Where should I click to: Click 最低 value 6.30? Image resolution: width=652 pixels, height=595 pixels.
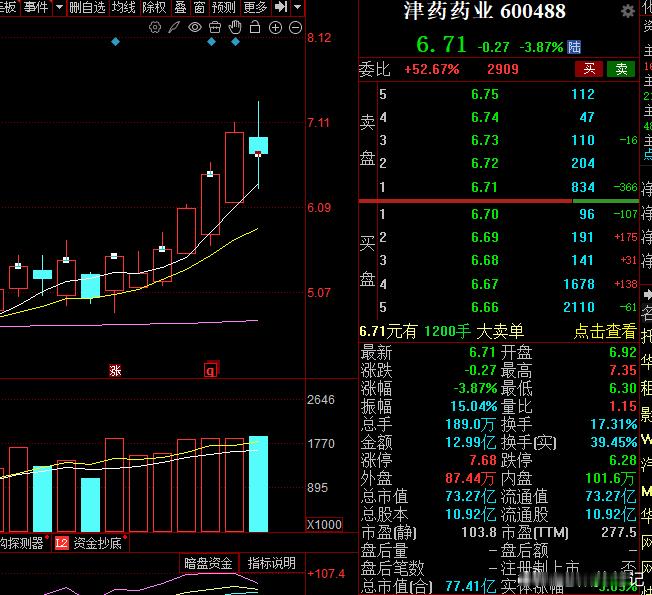click(623, 388)
